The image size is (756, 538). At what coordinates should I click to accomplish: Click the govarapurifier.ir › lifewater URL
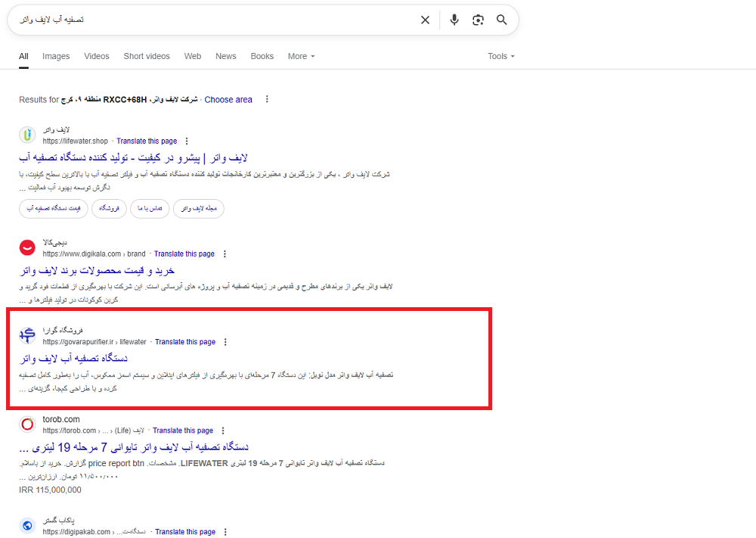coord(94,342)
